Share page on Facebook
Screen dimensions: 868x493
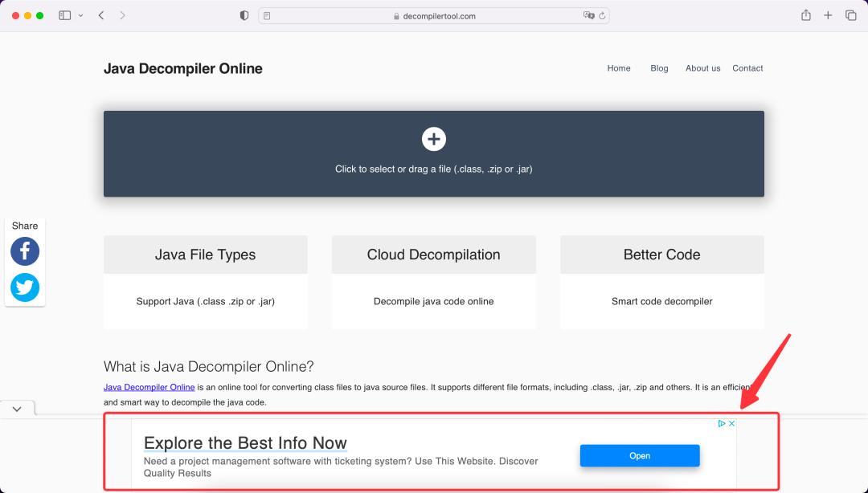[x=25, y=251]
